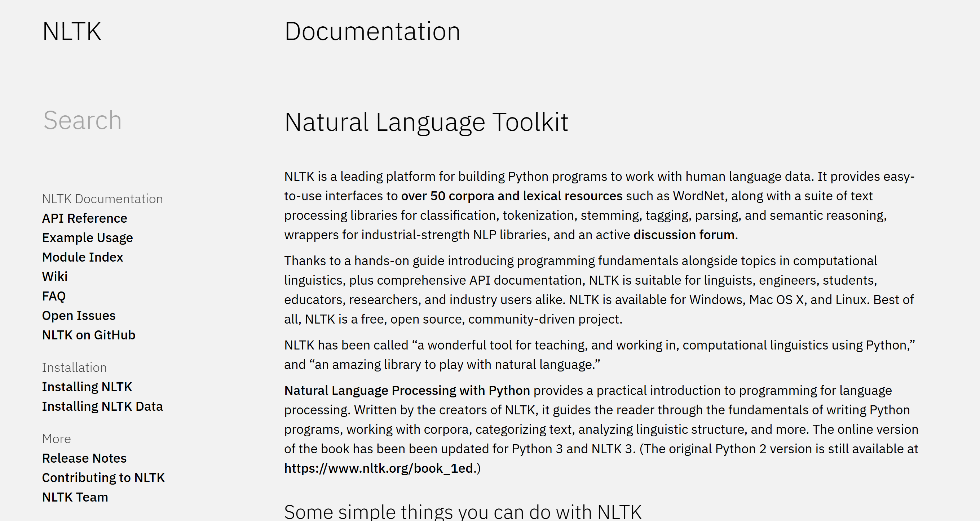Open Natural Language Processing with Python book link
980x521 pixels.
pos(407,390)
